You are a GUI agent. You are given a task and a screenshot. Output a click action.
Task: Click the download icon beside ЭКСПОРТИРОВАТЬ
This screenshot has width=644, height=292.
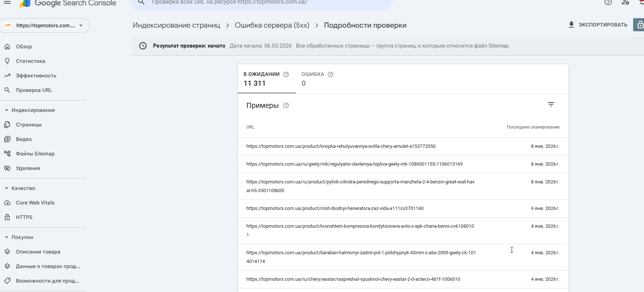coord(571,25)
